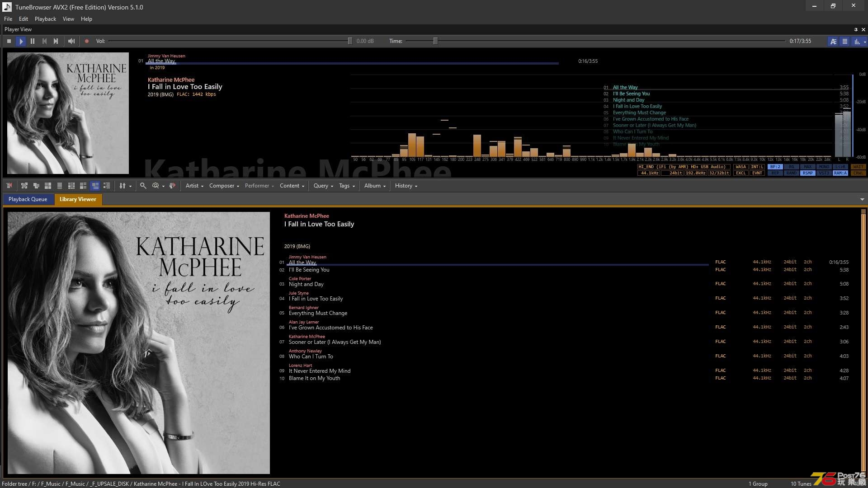
Task: Click the Play button in Player View
Action: [21, 41]
